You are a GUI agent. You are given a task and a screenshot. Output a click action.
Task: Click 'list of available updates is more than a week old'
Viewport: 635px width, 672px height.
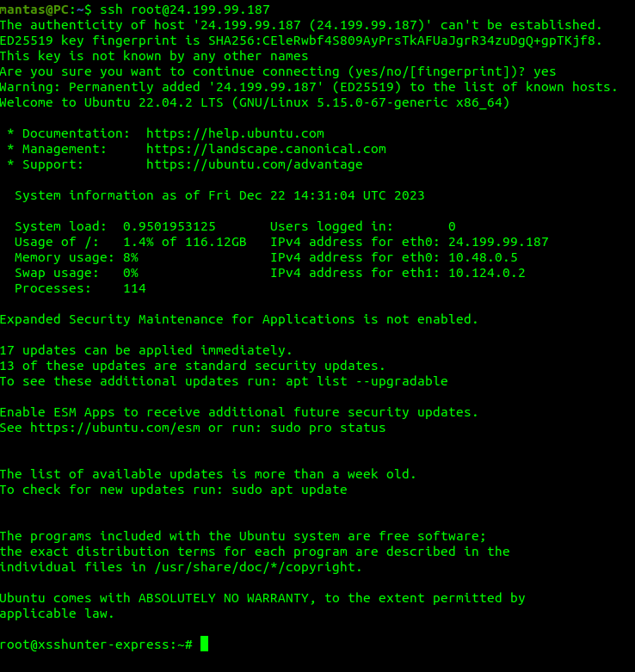pos(223,474)
